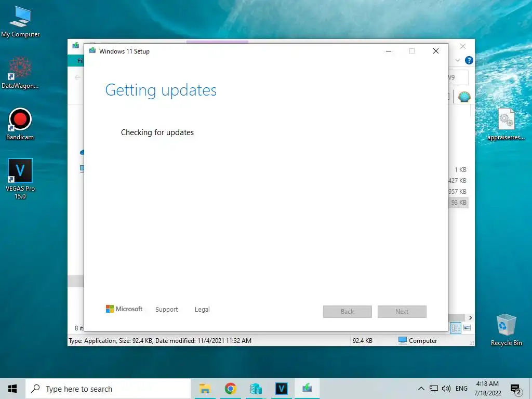Click the Windows Start button

[12, 389]
